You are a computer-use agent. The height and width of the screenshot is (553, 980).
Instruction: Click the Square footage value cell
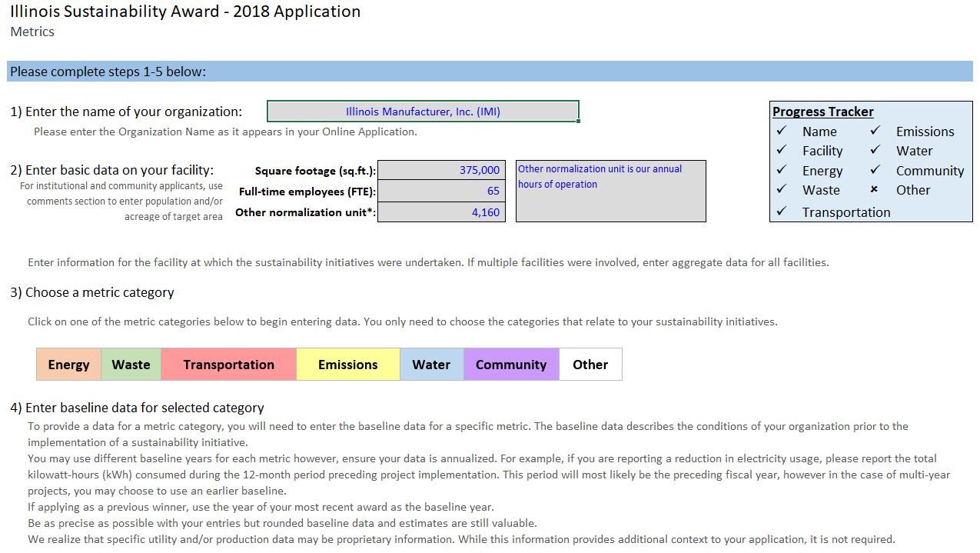[441, 170]
